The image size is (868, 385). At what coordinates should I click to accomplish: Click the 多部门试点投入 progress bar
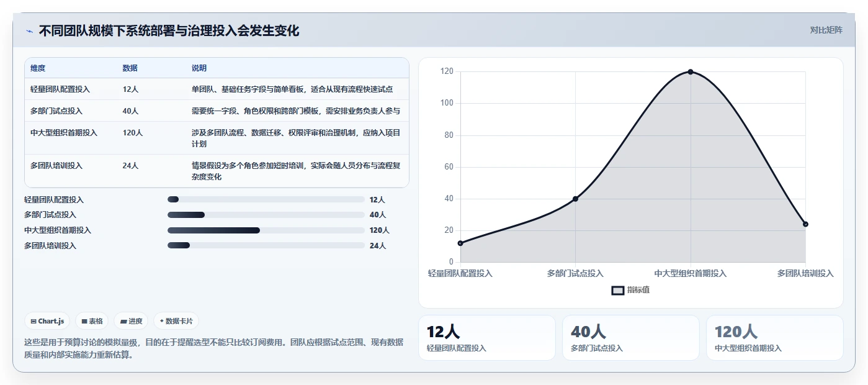click(x=266, y=215)
